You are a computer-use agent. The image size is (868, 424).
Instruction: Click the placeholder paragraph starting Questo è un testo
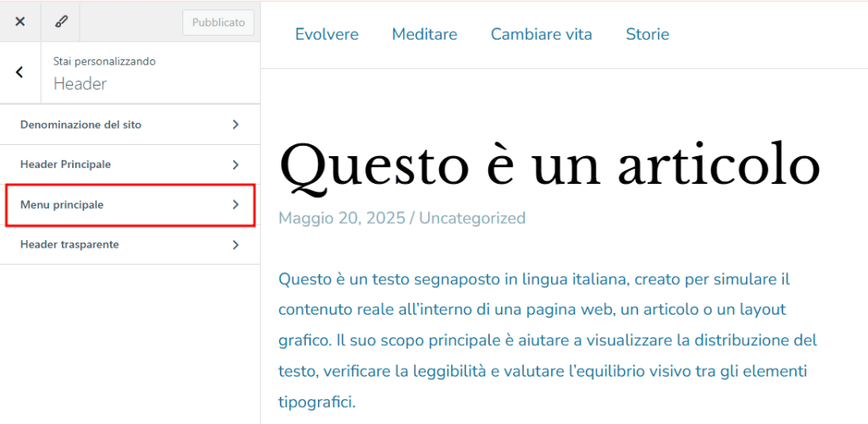coord(548,340)
